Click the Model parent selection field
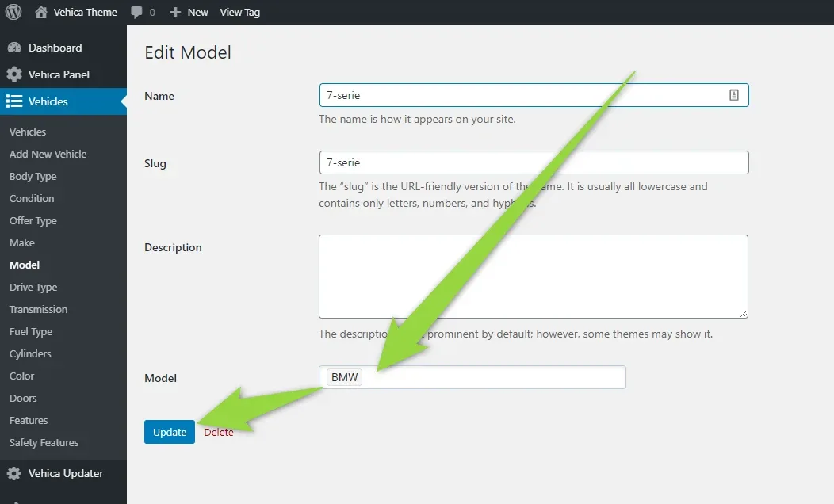Image resolution: width=834 pixels, height=504 pixels. tap(472, 377)
